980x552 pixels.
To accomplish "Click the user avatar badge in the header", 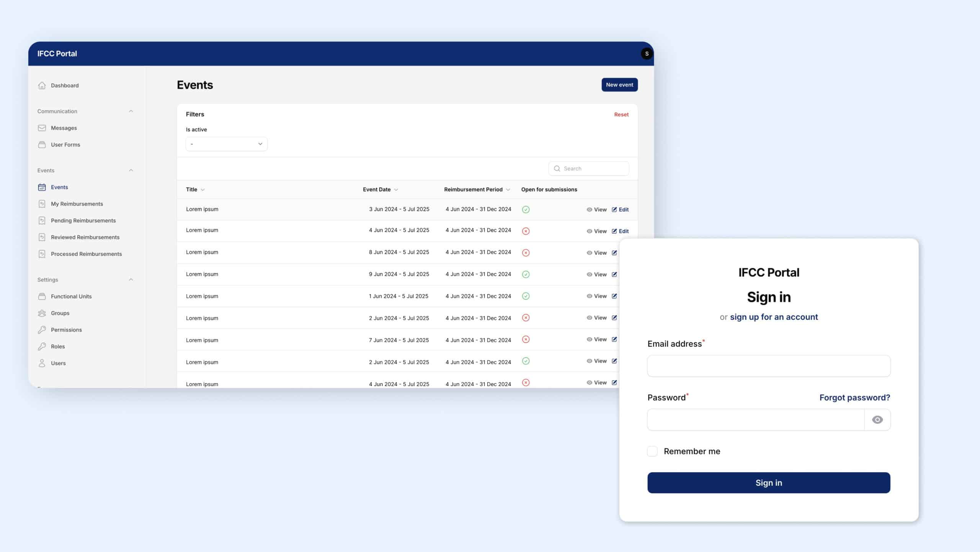I will [x=647, y=54].
